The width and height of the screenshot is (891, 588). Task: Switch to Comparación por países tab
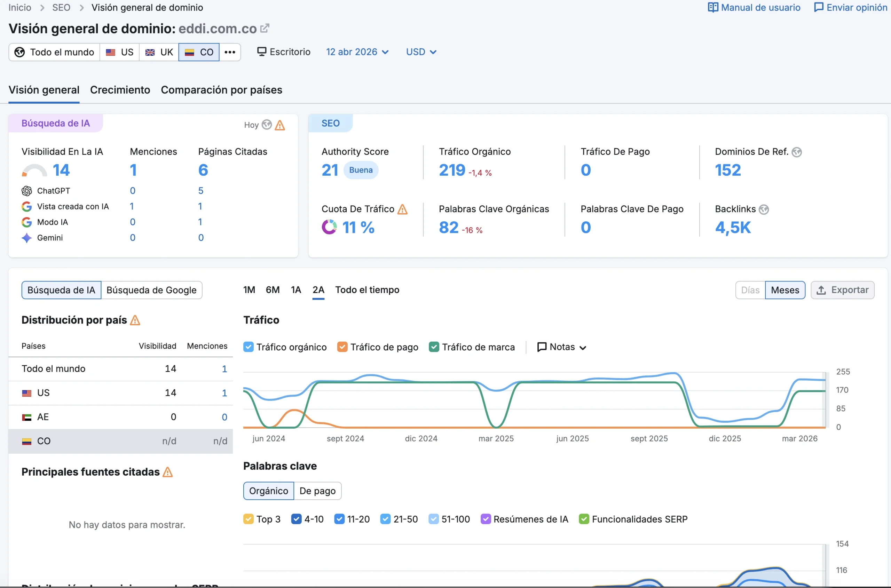pyautogui.click(x=221, y=90)
